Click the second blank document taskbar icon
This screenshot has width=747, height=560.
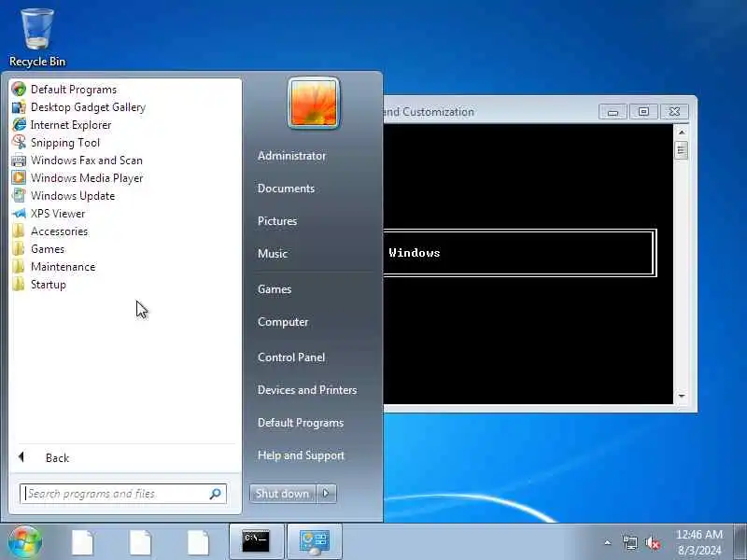(x=140, y=542)
